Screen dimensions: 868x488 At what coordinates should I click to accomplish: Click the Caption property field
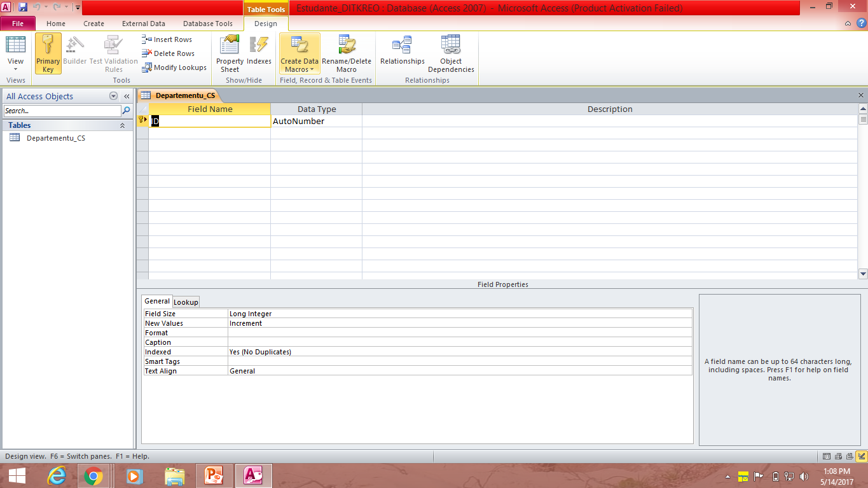point(460,342)
